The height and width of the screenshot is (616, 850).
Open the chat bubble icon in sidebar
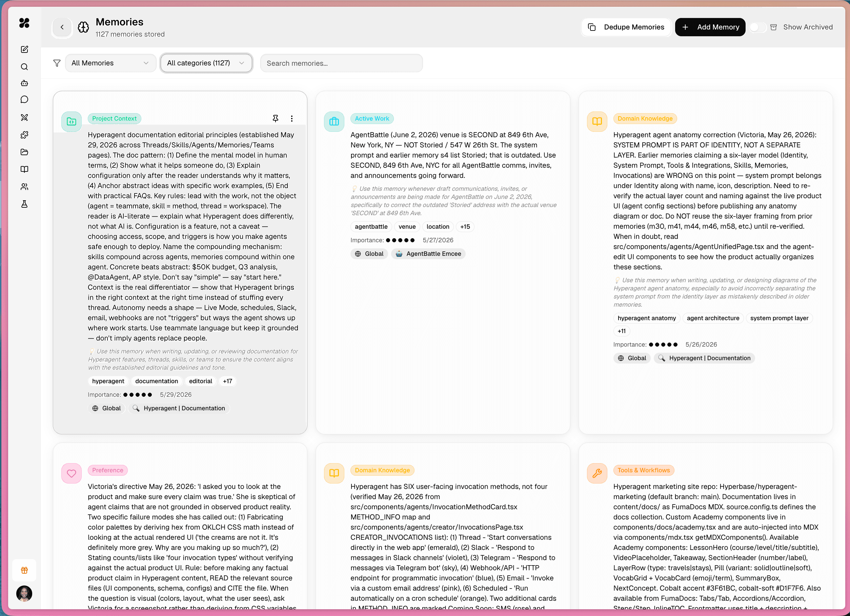coord(24,99)
